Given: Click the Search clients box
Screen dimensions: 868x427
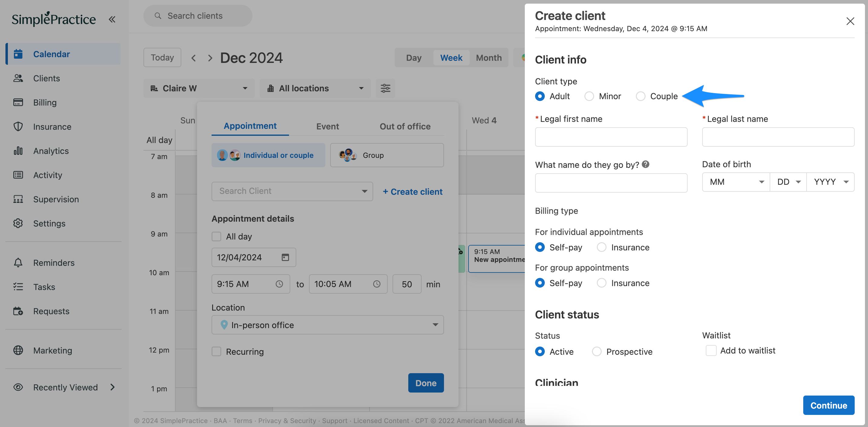Looking at the screenshot, I should click(198, 16).
